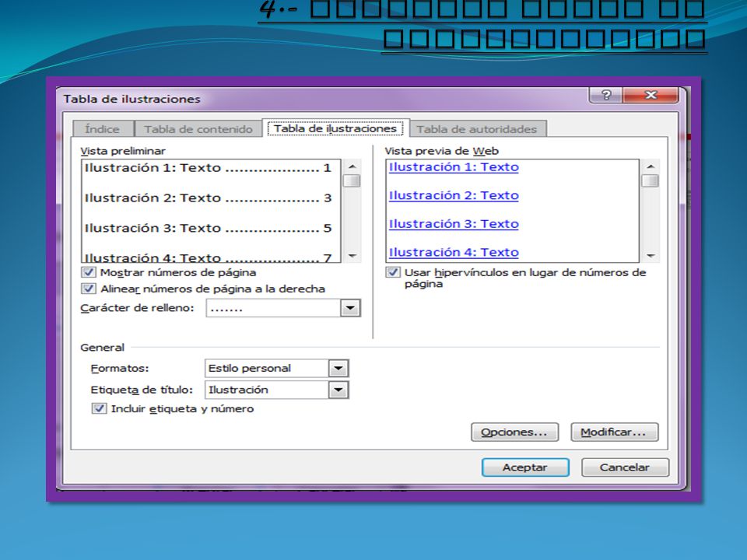Confirm with the Aceptar button

coord(525,467)
